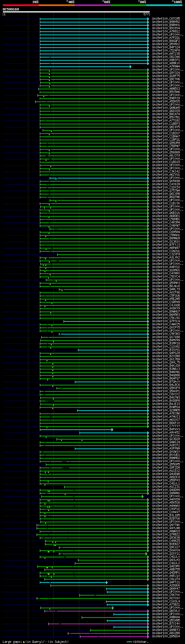Screen dimensions: 185x644
Task: Select the UniRef100_Q6NUA5 label
Action: (x=166, y=108)
